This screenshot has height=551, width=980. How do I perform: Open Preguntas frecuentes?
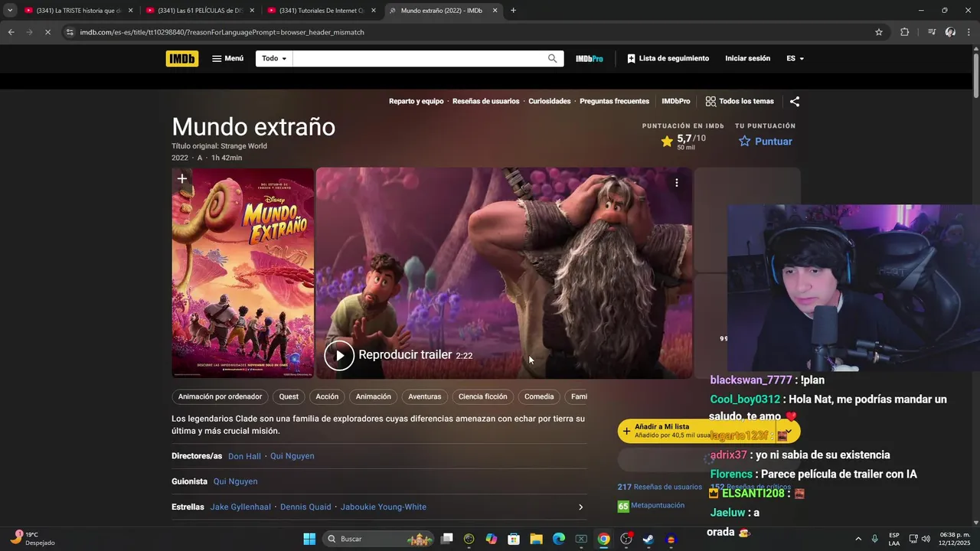tap(614, 101)
